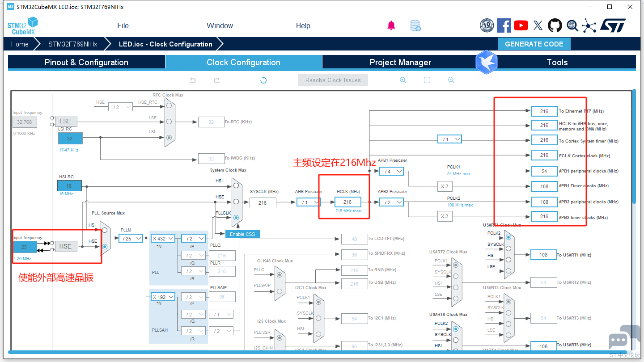
Task: Click the To Ethernet PTP value box
Action: point(544,111)
